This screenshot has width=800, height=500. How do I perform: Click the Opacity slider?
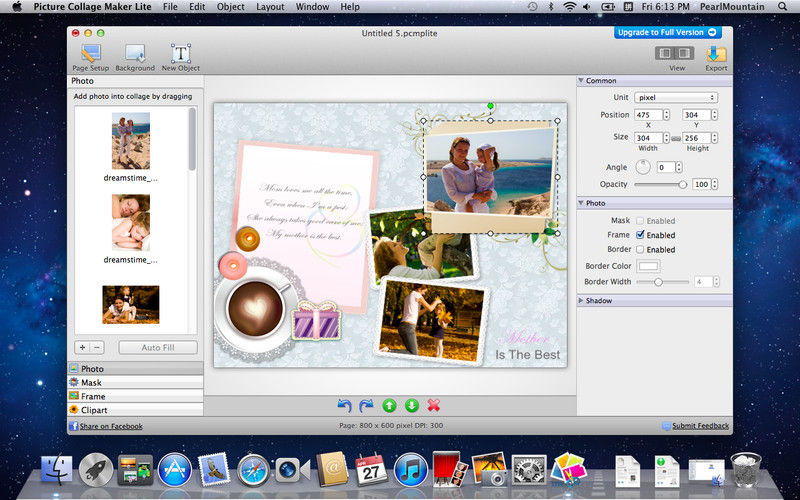coord(660,185)
